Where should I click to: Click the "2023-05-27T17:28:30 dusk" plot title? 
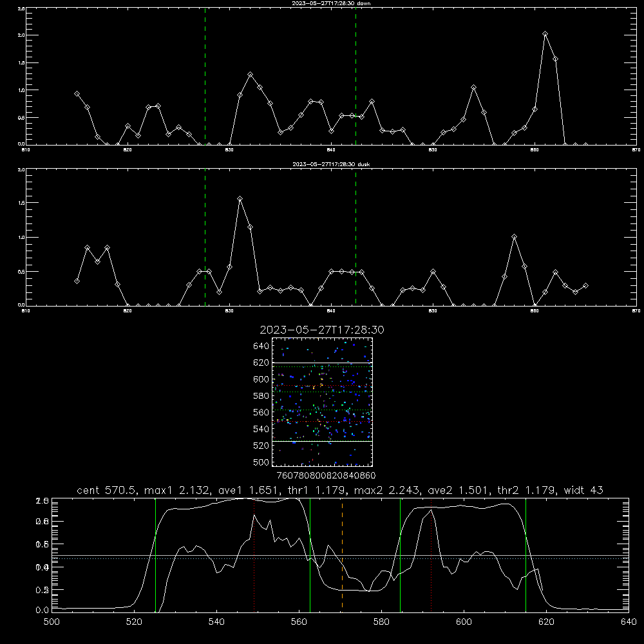(x=331, y=164)
